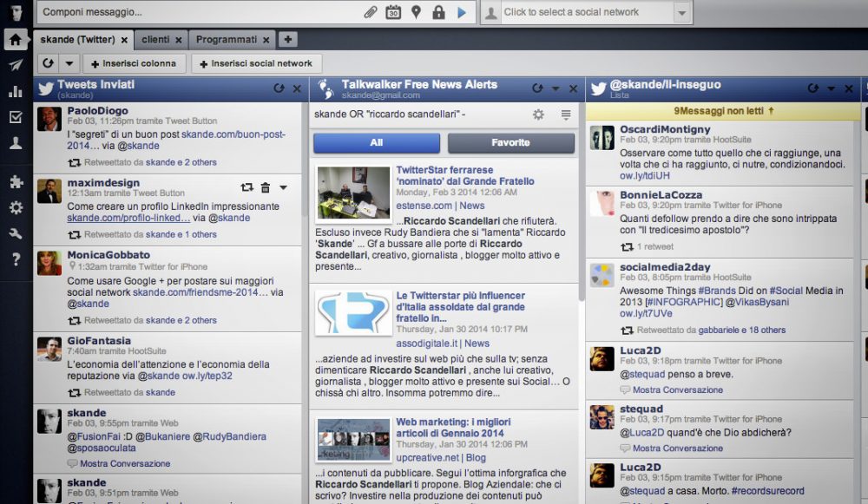Image resolution: width=868 pixels, height=504 pixels.
Task: Open Talkwalker search settings gear
Action: pos(538,115)
